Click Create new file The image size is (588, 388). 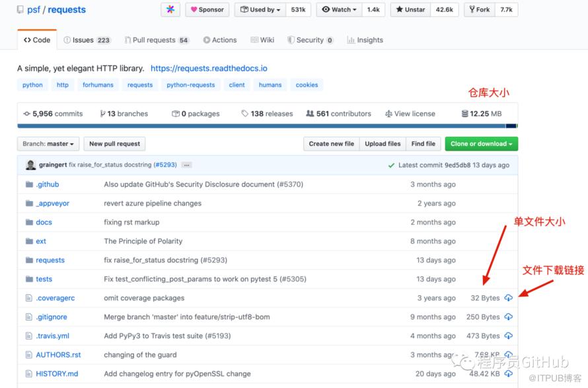tap(332, 143)
